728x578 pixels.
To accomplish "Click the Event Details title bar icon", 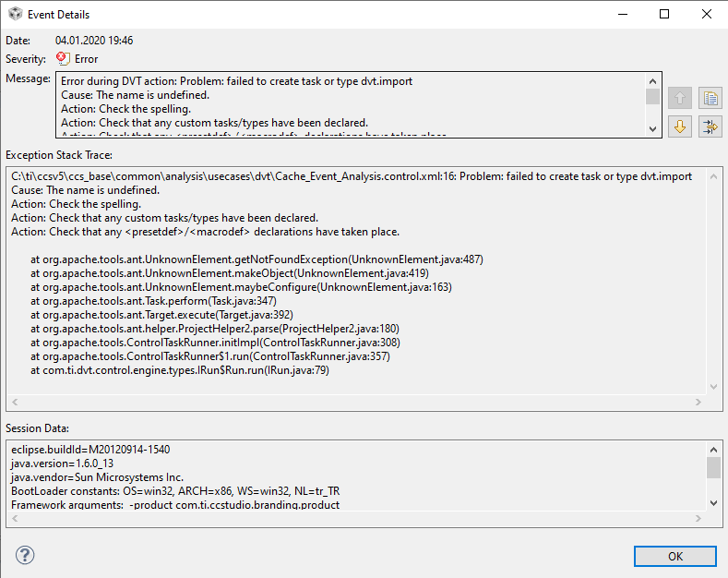I will (15, 15).
